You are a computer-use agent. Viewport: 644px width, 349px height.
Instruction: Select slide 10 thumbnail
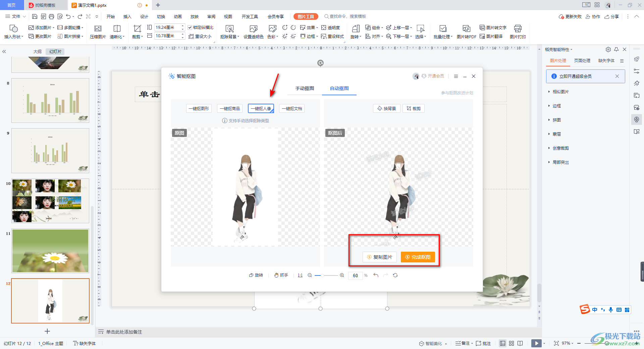tap(50, 201)
